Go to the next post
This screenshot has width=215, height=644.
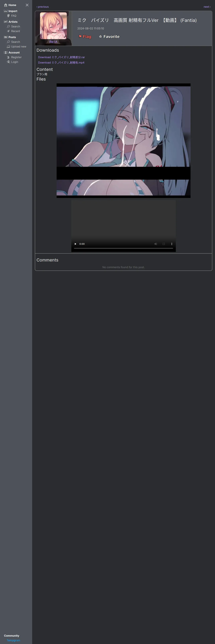207,7
